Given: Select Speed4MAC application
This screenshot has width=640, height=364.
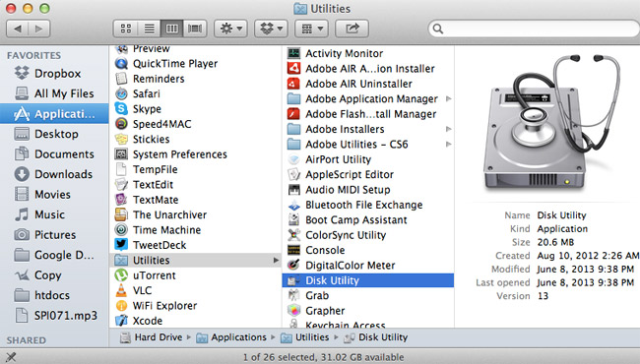Looking at the screenshot, I should pyautogui.click(x=196, y=124).
